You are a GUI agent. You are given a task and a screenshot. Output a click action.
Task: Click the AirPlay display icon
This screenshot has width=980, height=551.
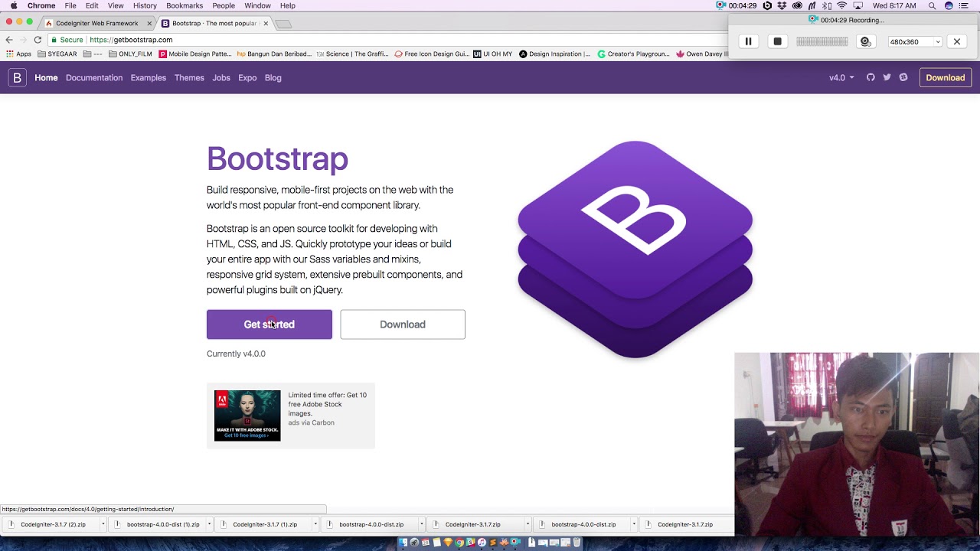(x=857, y=5)
